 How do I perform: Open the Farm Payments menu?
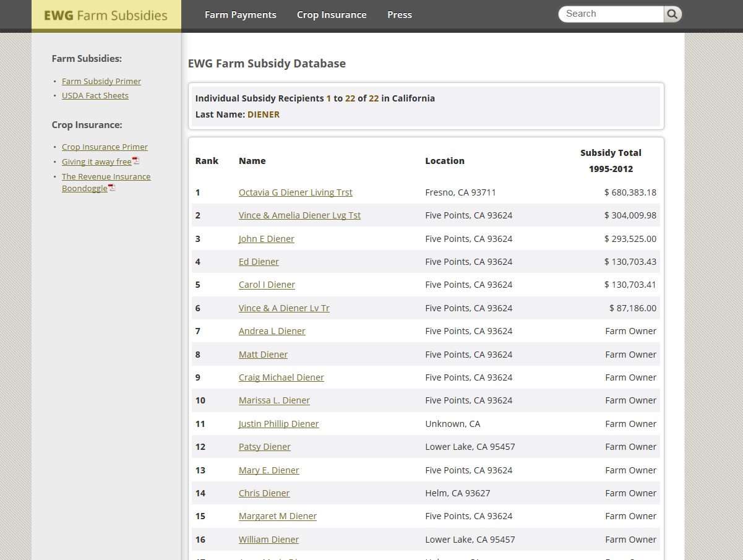click(241, 15)
